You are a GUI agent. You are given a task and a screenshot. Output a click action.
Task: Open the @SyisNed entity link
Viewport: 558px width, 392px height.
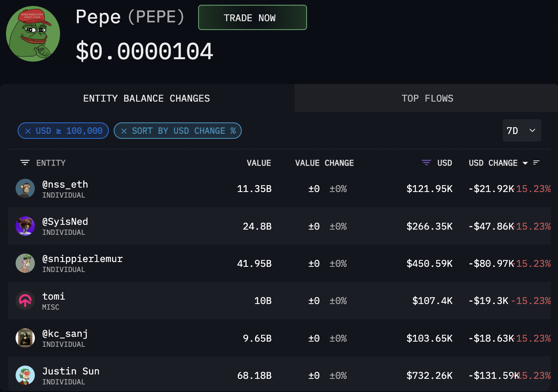(x=65, y=222)
